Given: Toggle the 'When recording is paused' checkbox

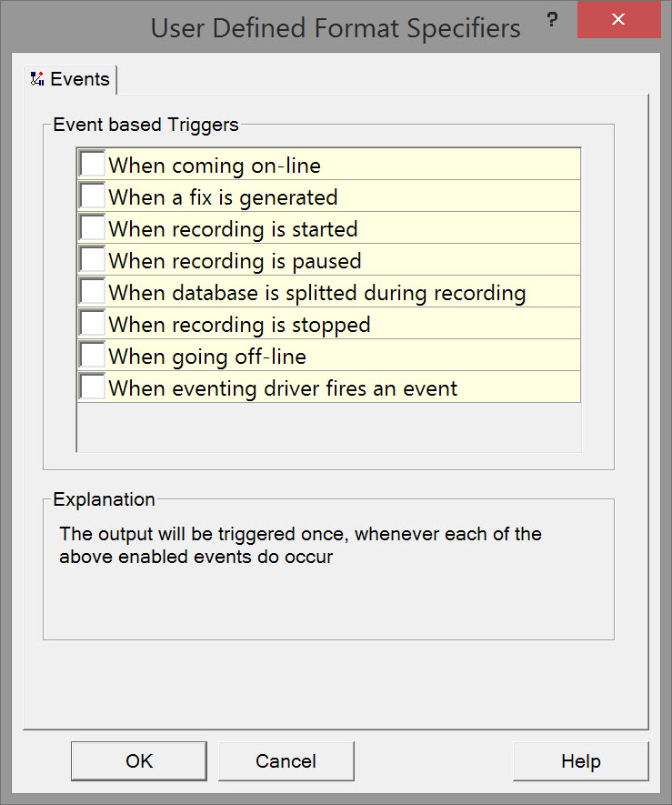Looking at the screenshot, I should tap(92, 260).
